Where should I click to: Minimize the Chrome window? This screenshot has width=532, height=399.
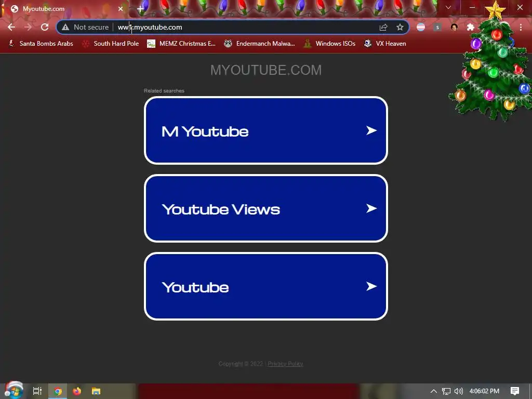point(472,7)
